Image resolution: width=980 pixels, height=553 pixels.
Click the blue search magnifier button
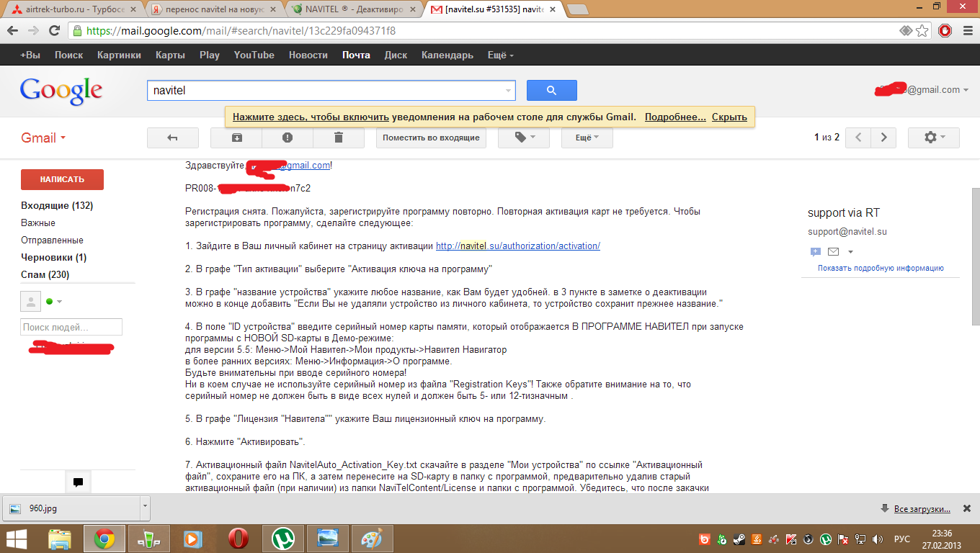pos(551,91)
